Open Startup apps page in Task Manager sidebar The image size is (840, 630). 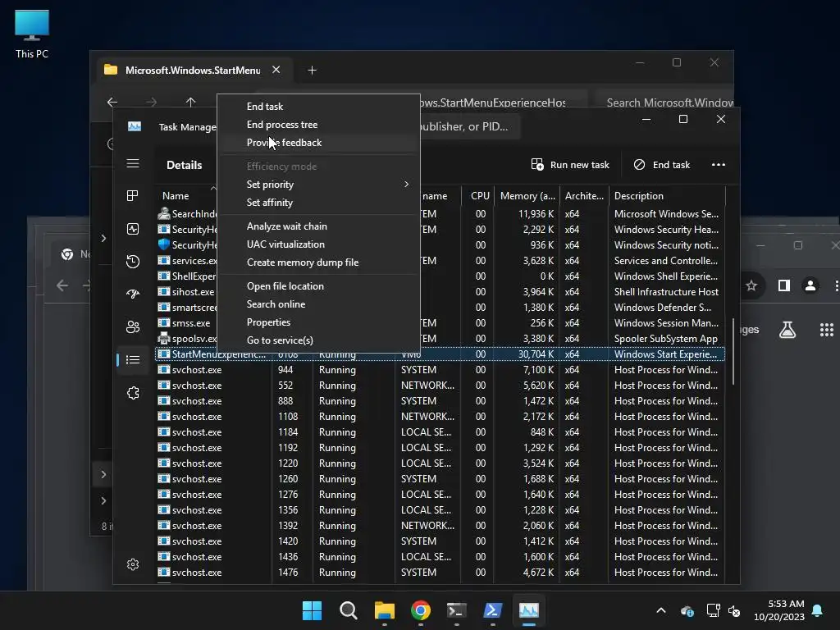(133, 294)
